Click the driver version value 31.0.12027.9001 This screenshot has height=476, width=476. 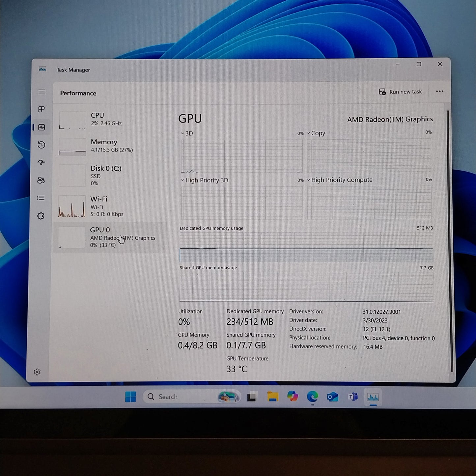[382, 312]
